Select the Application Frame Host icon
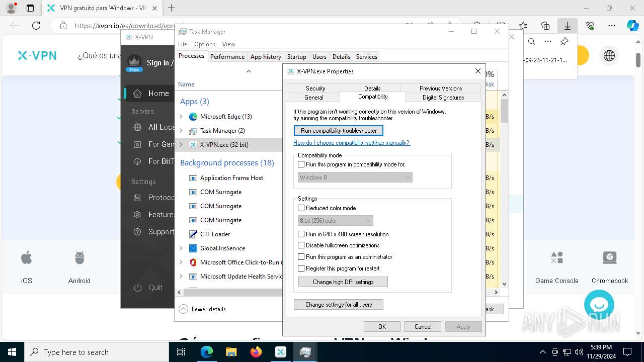Viewport: 644px width, 362px height. point(193,178)
